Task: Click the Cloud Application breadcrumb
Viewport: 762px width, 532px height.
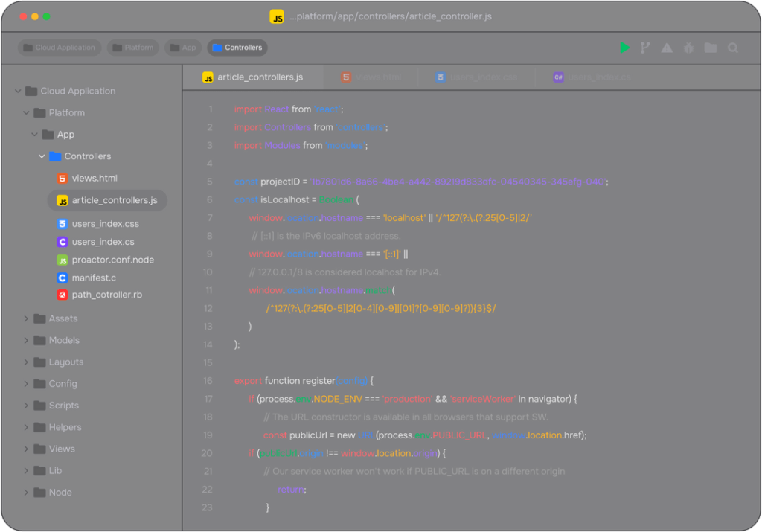Action: click(x=60, y=48)
